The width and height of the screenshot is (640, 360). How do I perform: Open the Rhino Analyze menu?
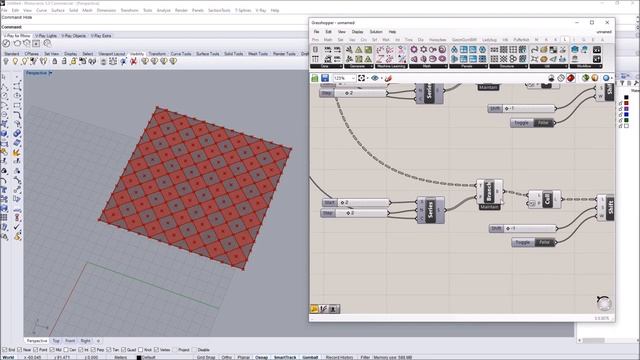coord(163,10)
